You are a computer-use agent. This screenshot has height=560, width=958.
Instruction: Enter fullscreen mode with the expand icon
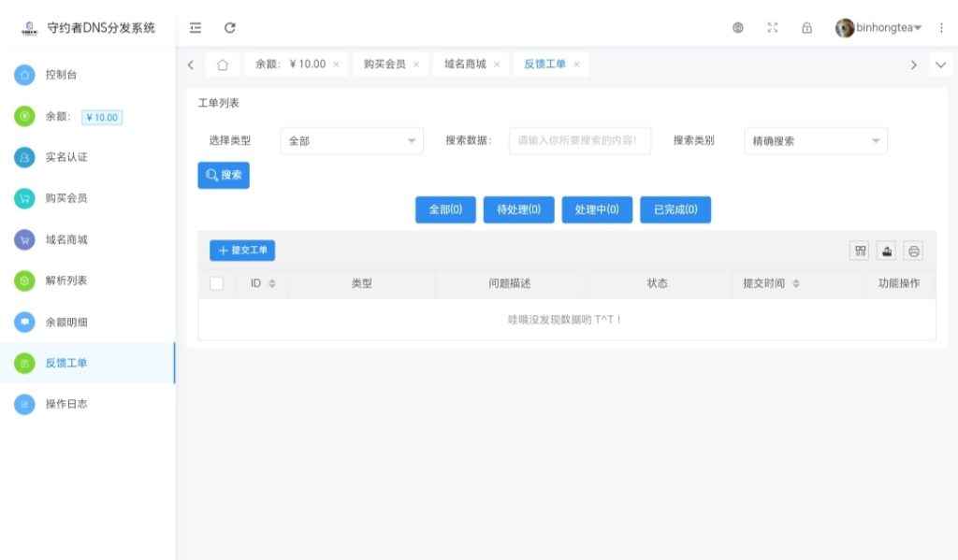(772, 27)
